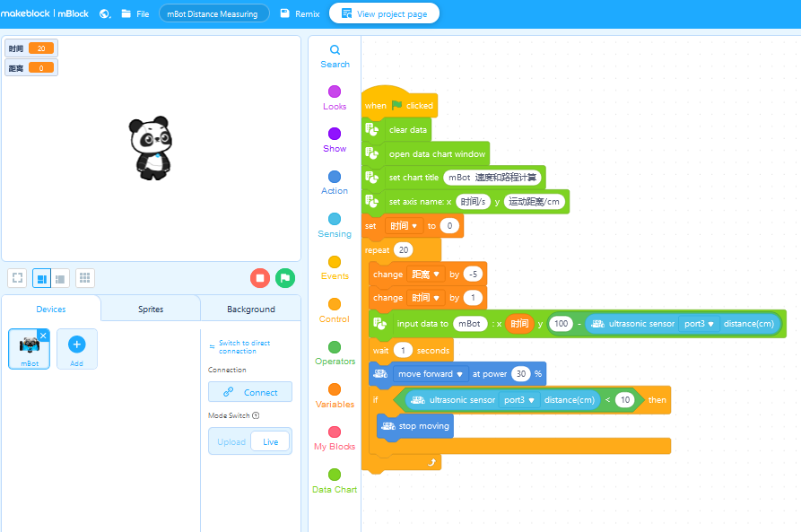Image resolution: width=801 pixels, height=532 pixels.
Task: Open the 时间 dropdown in the set block
Action: coord(404,225)
